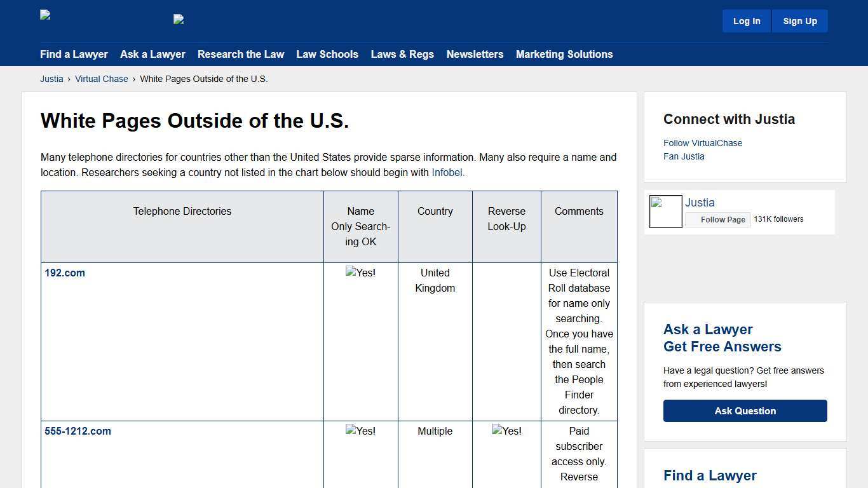Click the Reverse Look-Up Yes! icon for 555-1212.com
Image resolution: width=868 pixels, height=488 pixels.
click(506, 431)
